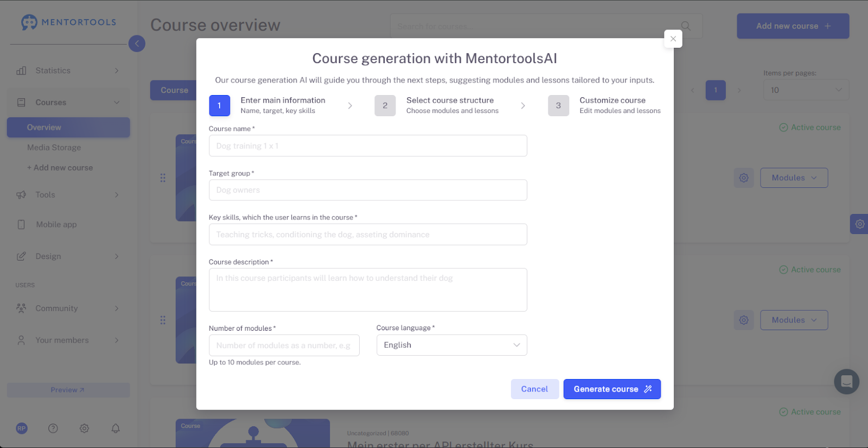This screenshot has height=448, width=868.
Task: Click the Courses sidebar icon
Action: pos(22,103)
